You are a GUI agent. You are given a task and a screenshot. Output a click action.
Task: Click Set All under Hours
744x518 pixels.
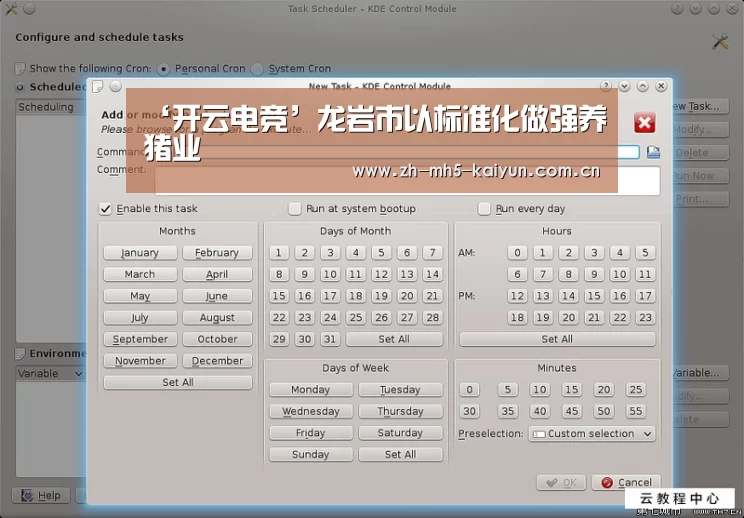tap(557, 339)
